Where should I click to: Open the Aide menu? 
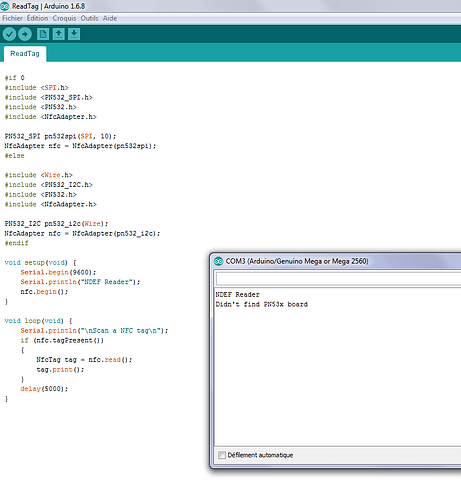pos(110,18)
